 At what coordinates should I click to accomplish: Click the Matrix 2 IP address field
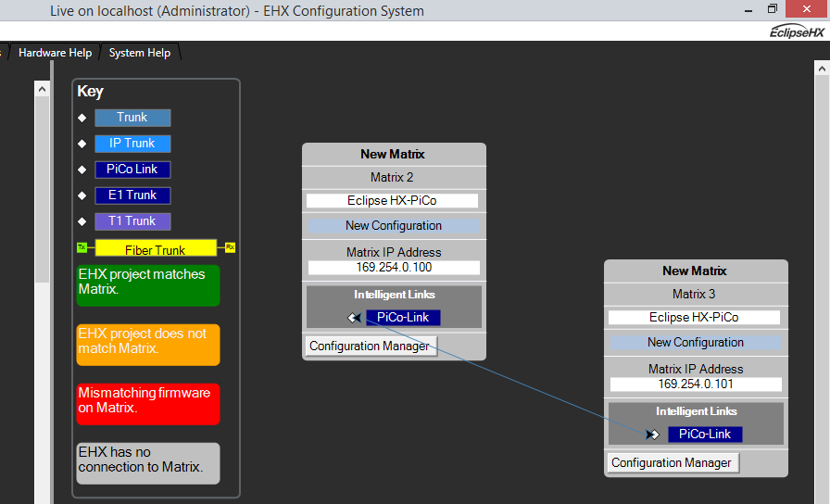[x=394, y=268]
